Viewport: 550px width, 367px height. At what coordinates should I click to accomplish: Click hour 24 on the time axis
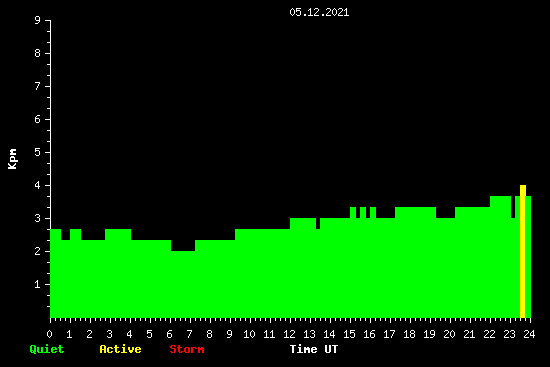529,334
